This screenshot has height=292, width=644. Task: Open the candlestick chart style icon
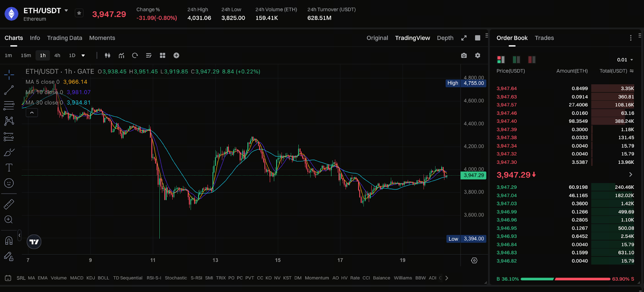pyautogui.click(x=107, y=56)
